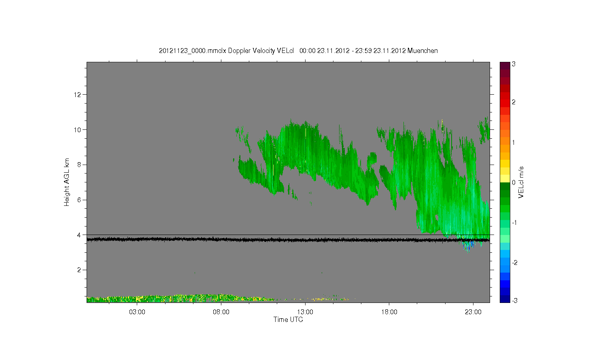Click the 13:00 time tick label
Viewport: 607px width, 364px height.
pos(305,312)
